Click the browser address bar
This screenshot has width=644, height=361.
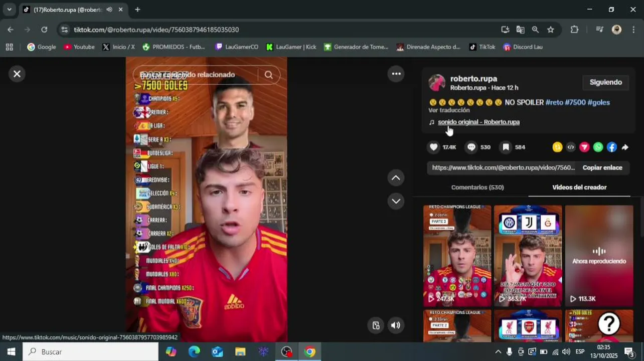281,30
